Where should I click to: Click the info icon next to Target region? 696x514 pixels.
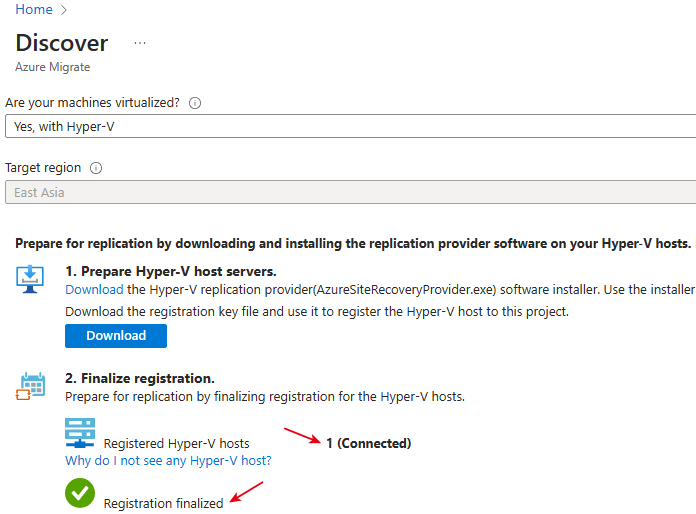coord(96,168)
